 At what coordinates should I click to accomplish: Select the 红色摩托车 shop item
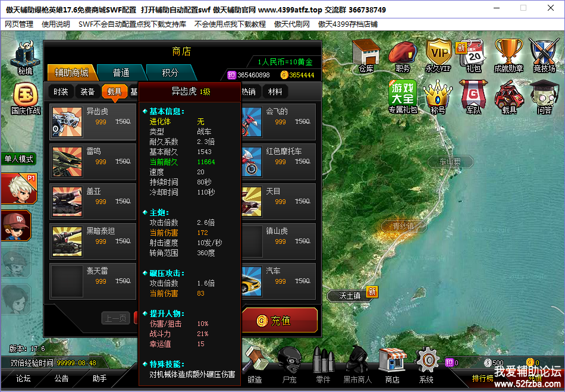click(x=279, y=162)
